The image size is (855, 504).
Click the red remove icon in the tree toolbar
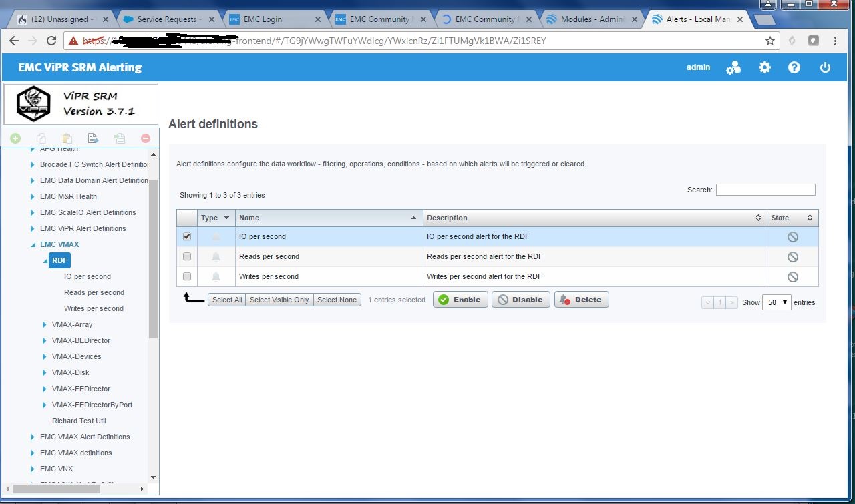(145, 138)
